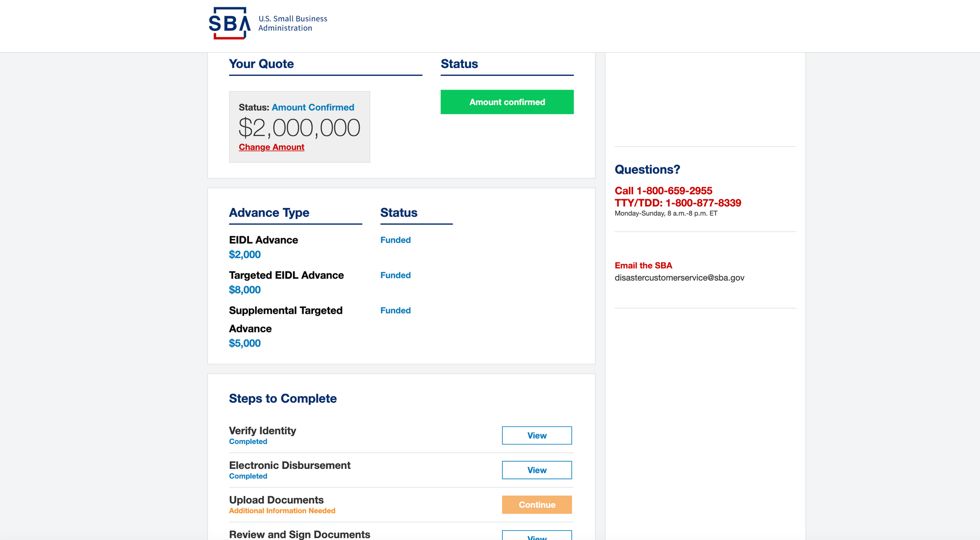
Task: Click the Change Amount link
Action: pos(271,147)
